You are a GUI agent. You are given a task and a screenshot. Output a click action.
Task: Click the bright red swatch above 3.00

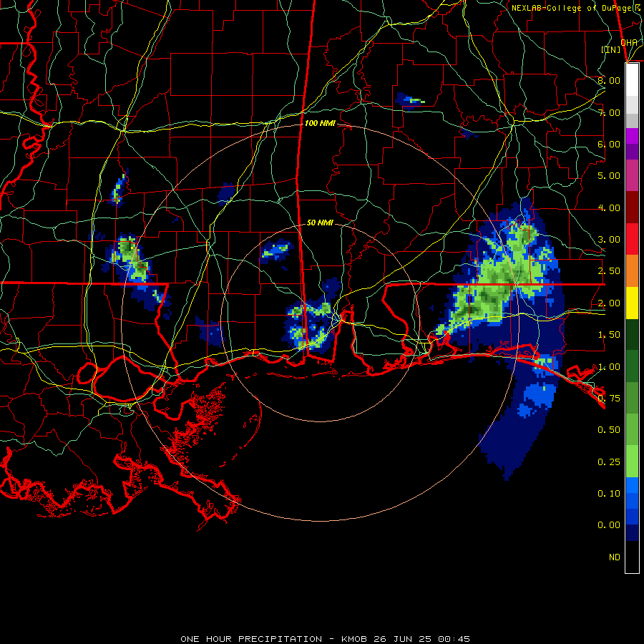(x=632, y=239)
